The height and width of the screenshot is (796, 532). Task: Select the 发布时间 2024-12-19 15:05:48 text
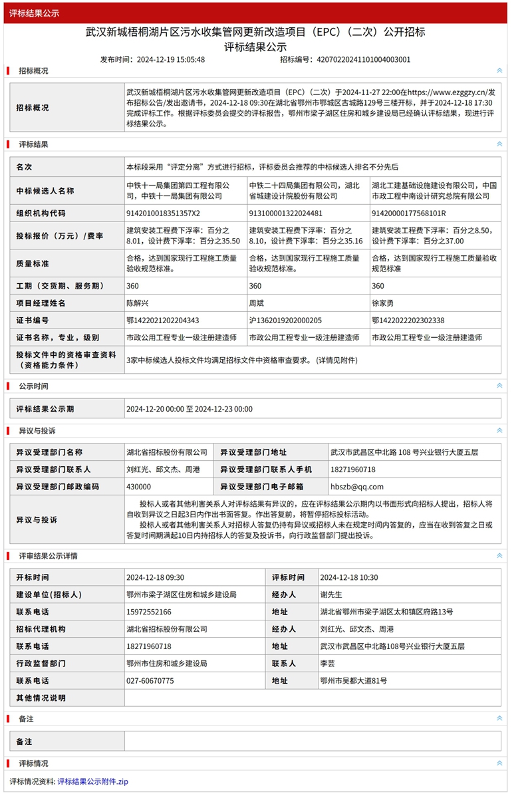point(152,59)
